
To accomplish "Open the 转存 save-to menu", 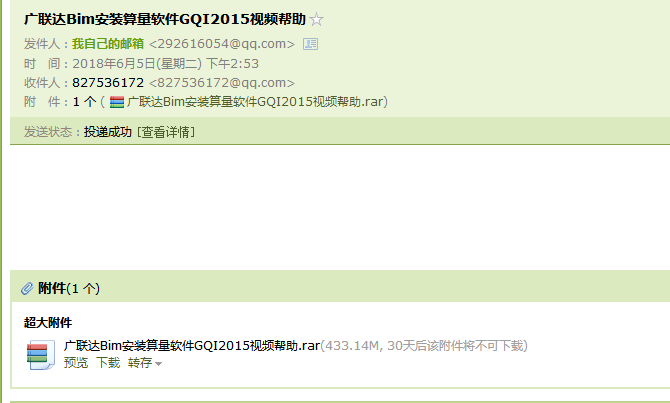I will pyautogui.click(x=140, y=363).
